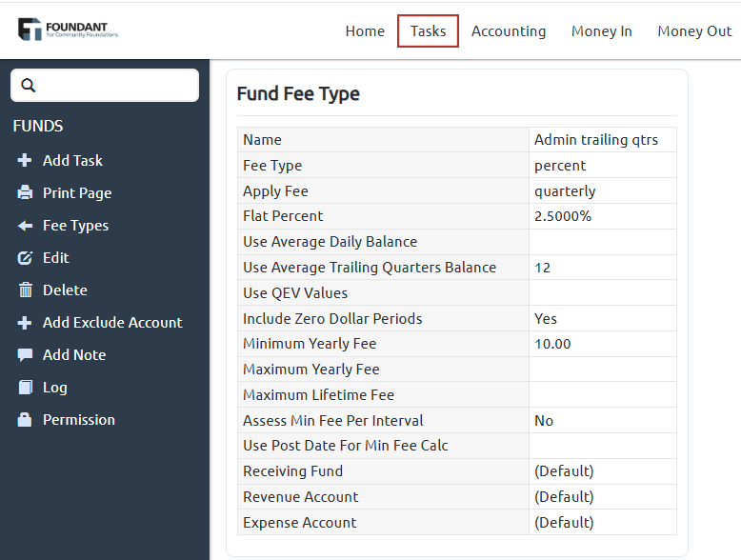The image size is (741, 560).
Task: Focus the sidebar search field
Action: 105,85
